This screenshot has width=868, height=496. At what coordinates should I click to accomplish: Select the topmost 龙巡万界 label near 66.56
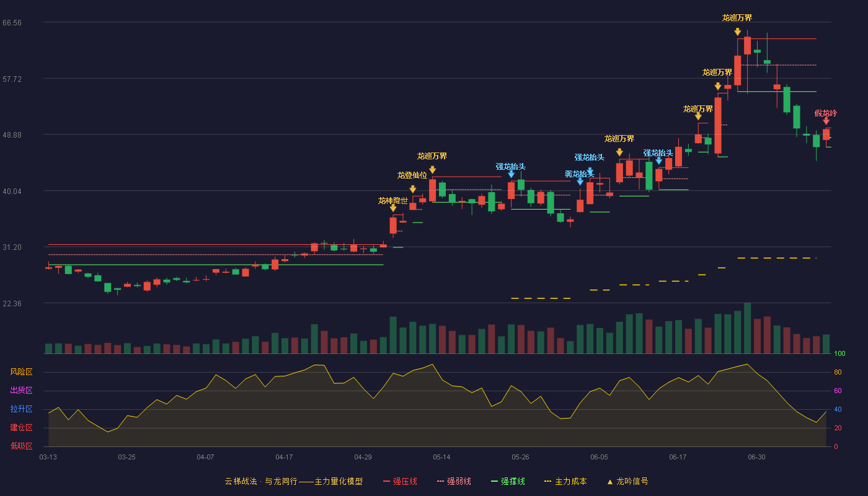[x=737, y=17]
